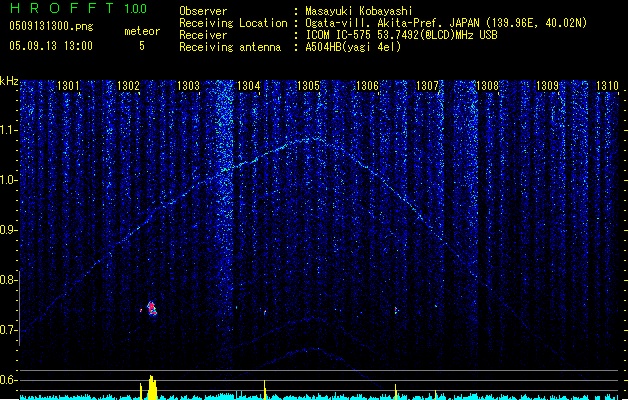The image size is (629, 400).
Task: Select the file name 0509131300.png
Action: (51, 26)
